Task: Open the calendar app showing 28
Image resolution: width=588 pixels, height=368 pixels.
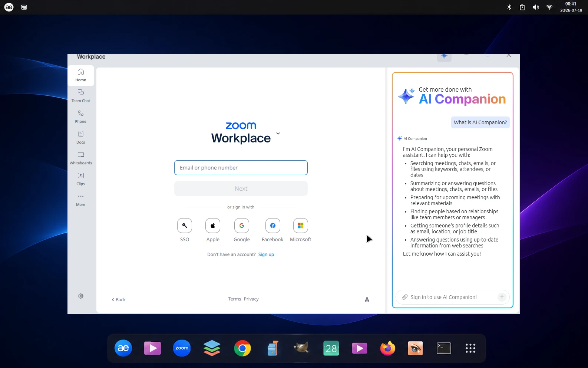Action: click(331, 348)
